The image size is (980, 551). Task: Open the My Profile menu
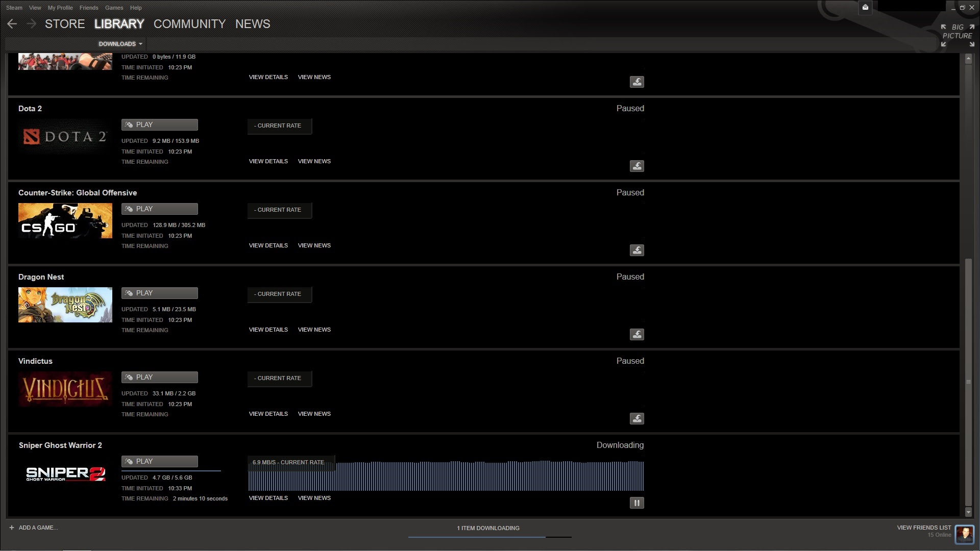60,8
